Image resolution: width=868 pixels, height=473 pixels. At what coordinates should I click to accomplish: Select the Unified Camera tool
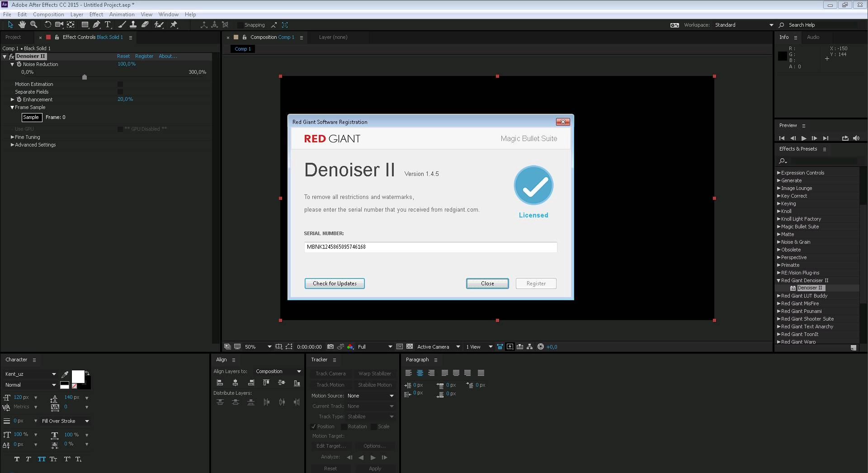59,25
